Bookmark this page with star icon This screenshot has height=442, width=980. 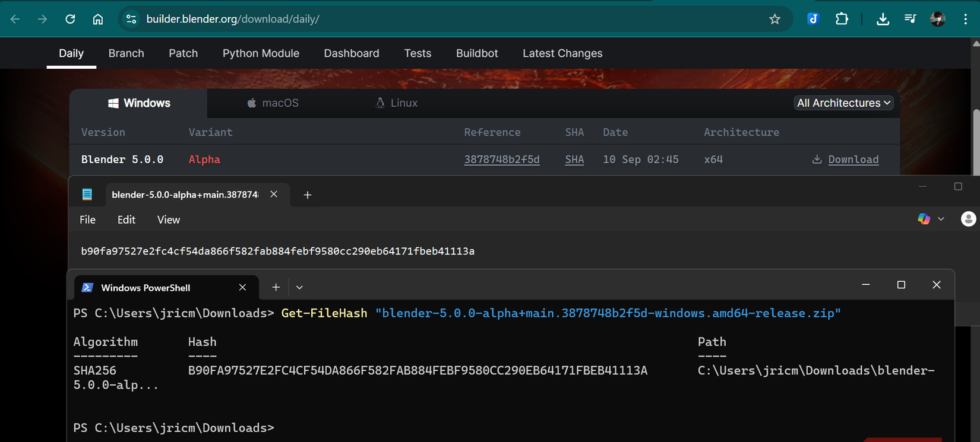[x=774, y=19]
